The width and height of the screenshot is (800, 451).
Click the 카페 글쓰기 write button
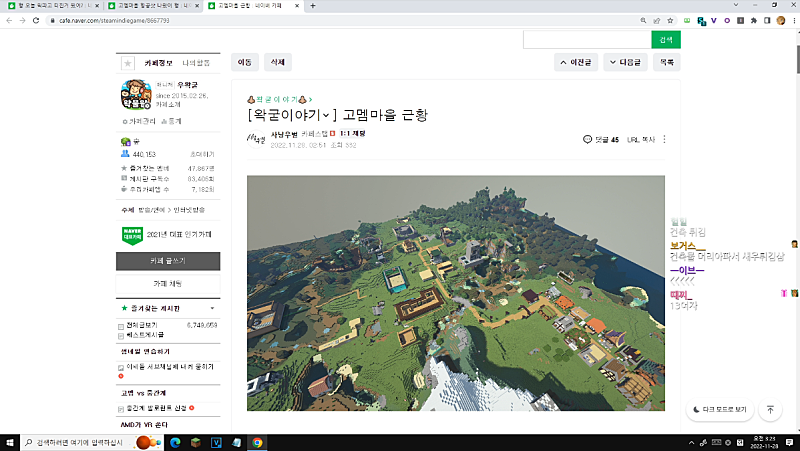[168, 261]
